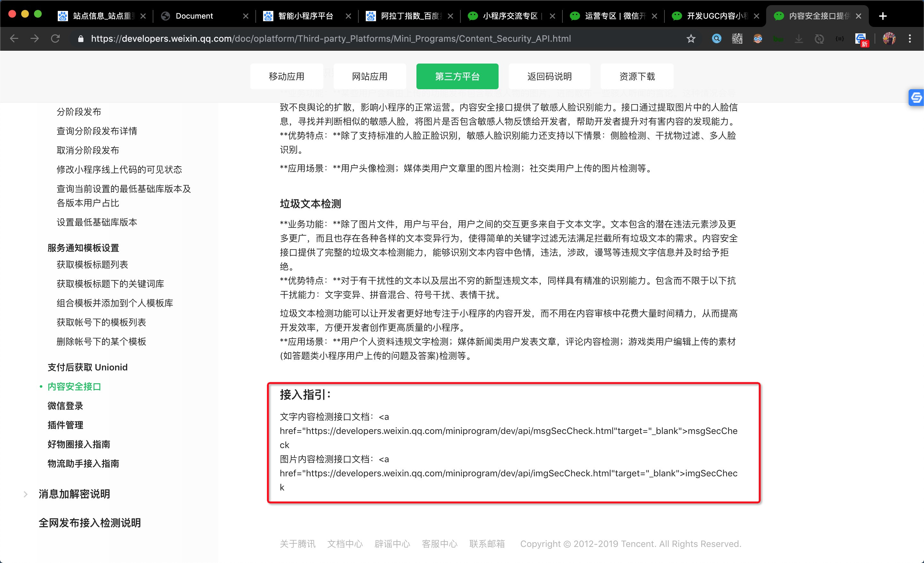The height and width of the screenshot is (563, 924).
Task: Click the address bar URL field
Action: pyautogui.click(x=330, y=39)
